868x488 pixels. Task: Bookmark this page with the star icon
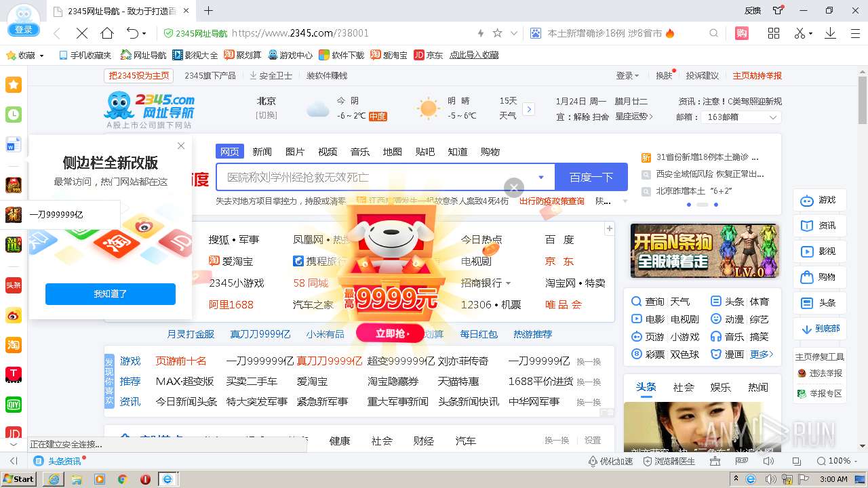coord(497,33)
